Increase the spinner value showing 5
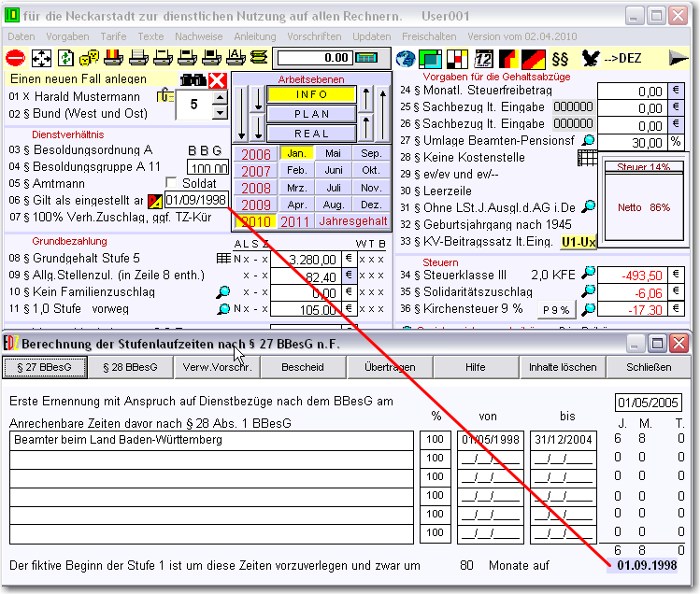 tap(220, 97)
